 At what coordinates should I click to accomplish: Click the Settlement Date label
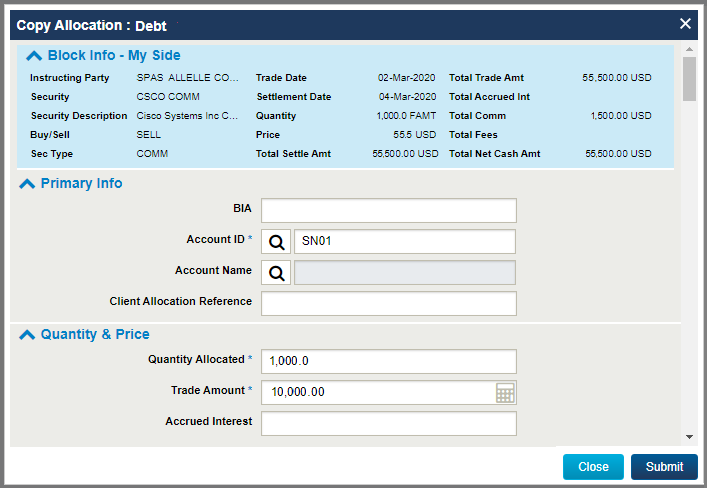pos(294,97)
